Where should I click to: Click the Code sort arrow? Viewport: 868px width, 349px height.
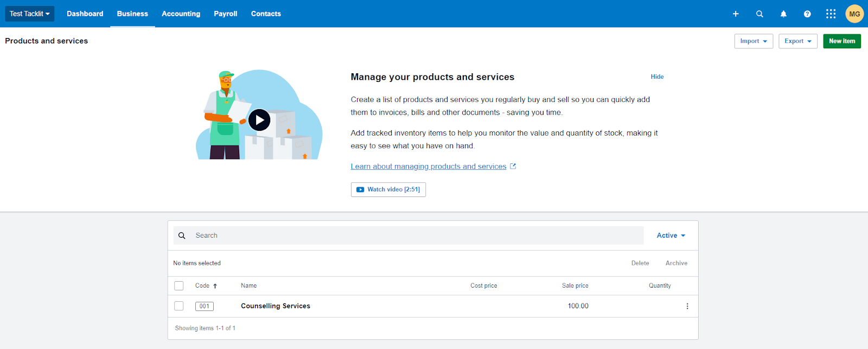click(x=215, y=286)
